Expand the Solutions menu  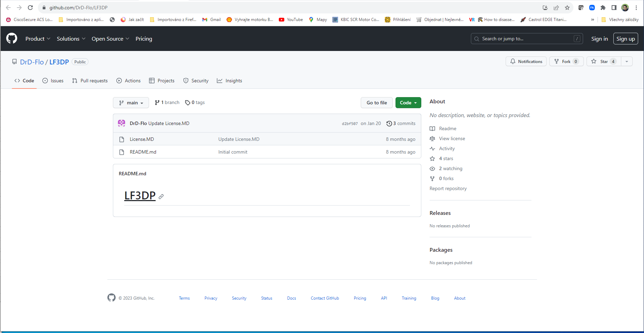click(x=71, y=39)
